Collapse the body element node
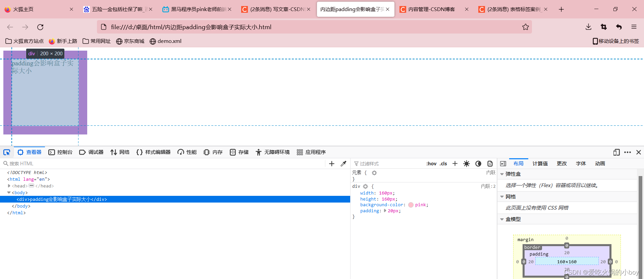Viewport: 644px width, 279px height. [9, 192]
